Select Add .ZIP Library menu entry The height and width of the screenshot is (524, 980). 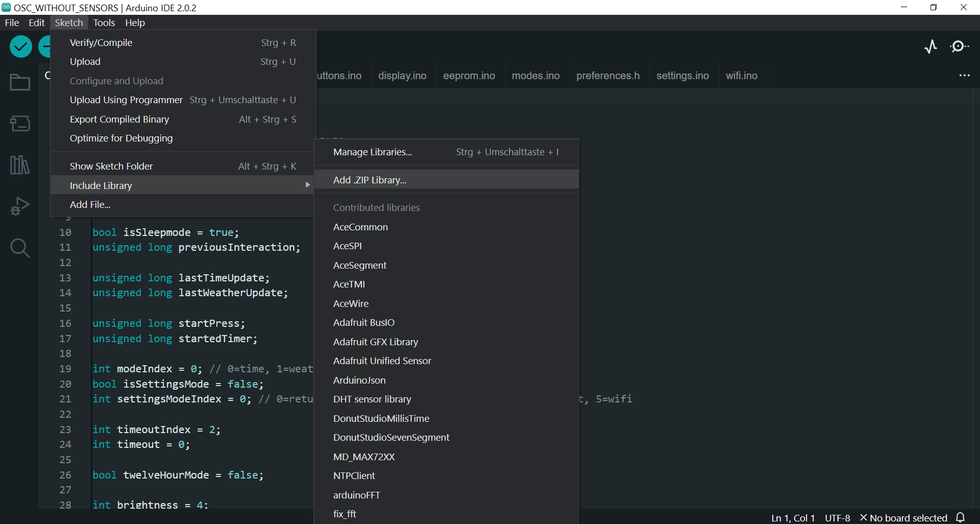pos(370,180)
